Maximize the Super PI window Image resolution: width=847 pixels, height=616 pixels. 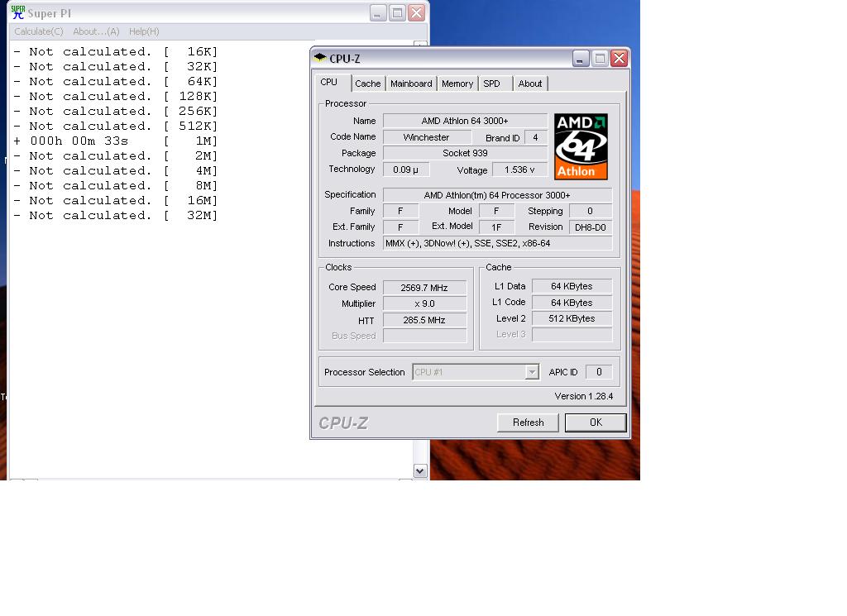[397, 13]
